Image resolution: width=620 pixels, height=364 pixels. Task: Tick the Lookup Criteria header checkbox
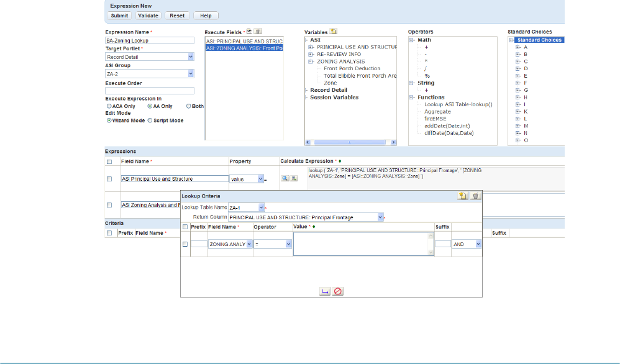click(x=185, y=227)
